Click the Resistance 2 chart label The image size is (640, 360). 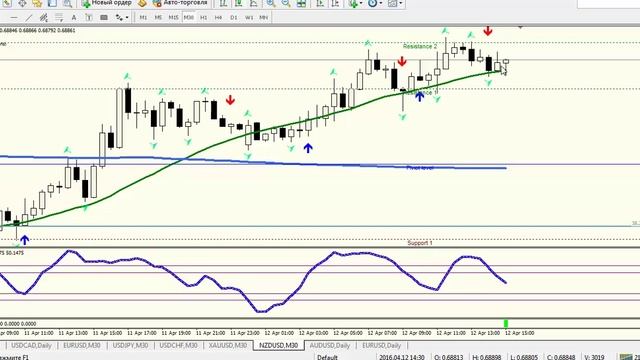(420, 46)
